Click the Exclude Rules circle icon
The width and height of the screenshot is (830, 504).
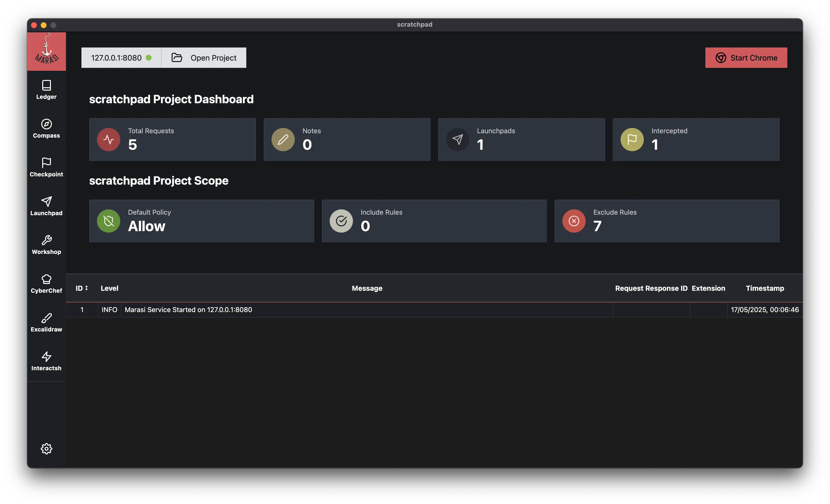[574, 221]
